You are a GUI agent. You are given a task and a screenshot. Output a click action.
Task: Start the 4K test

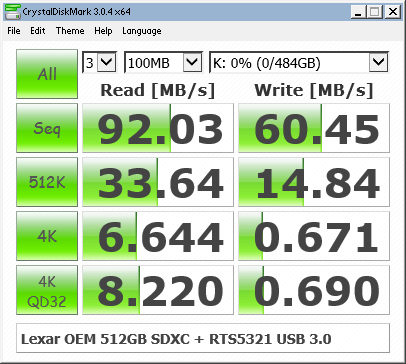click(x=47, y=236)
